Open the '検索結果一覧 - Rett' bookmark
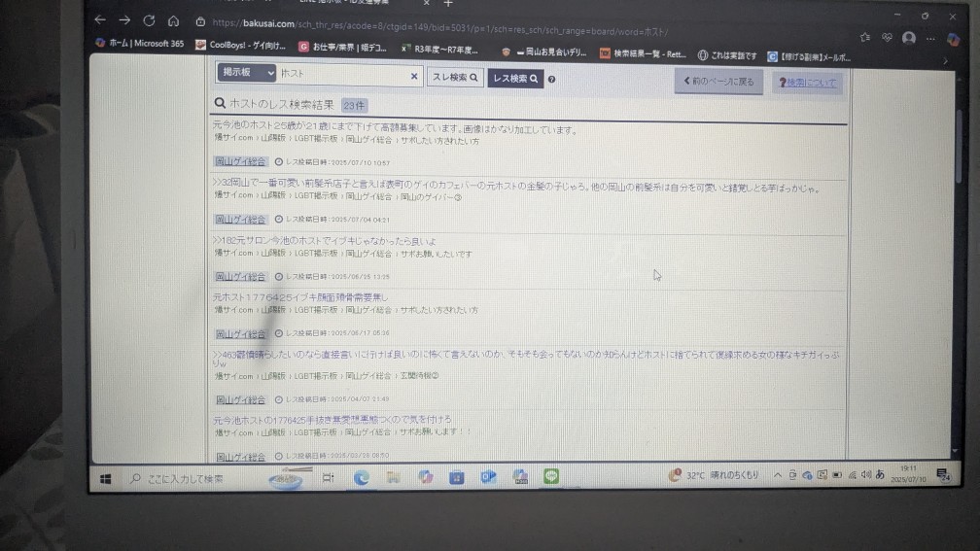The image size is (980, 551). point(643,53)
